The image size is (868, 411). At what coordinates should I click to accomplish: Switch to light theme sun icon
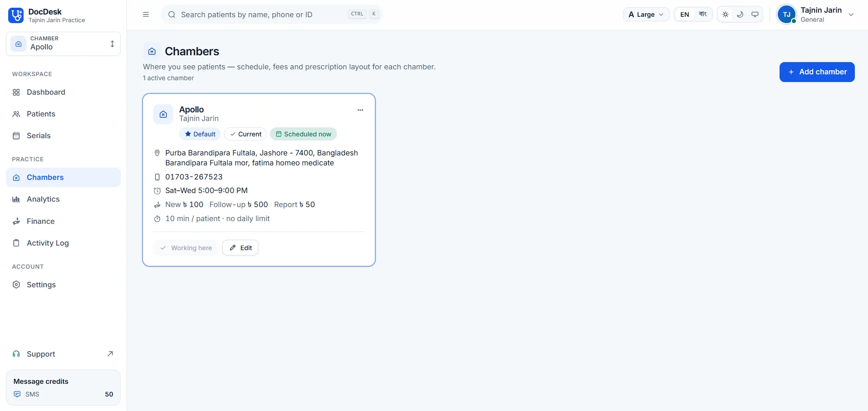coord(726,15)
